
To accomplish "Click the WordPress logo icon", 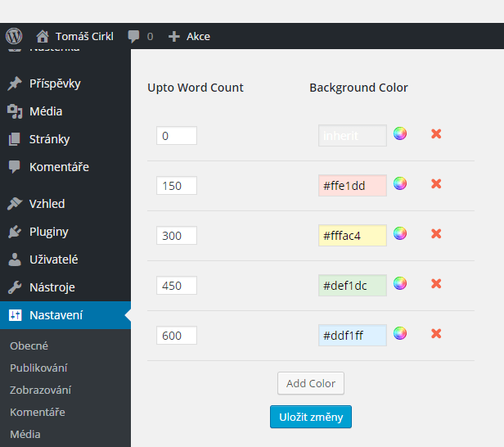I will pos(14,36).
